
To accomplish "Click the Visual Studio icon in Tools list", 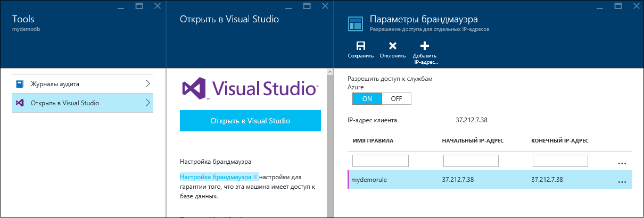I will pyautogui.click(x=20, y=103).
